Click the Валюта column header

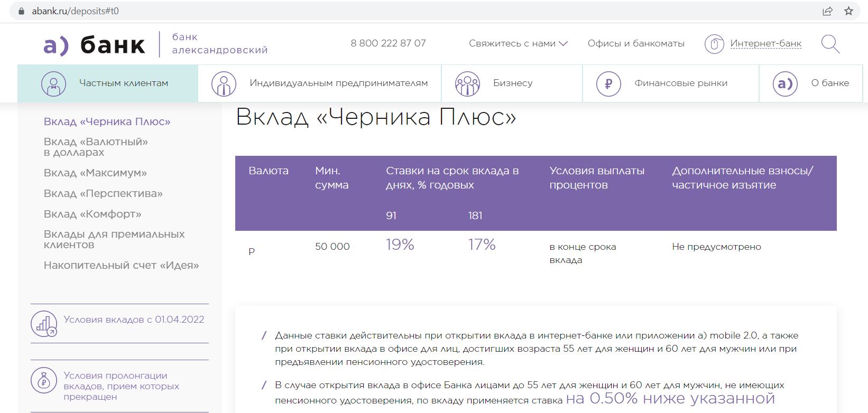click(269, 171)
